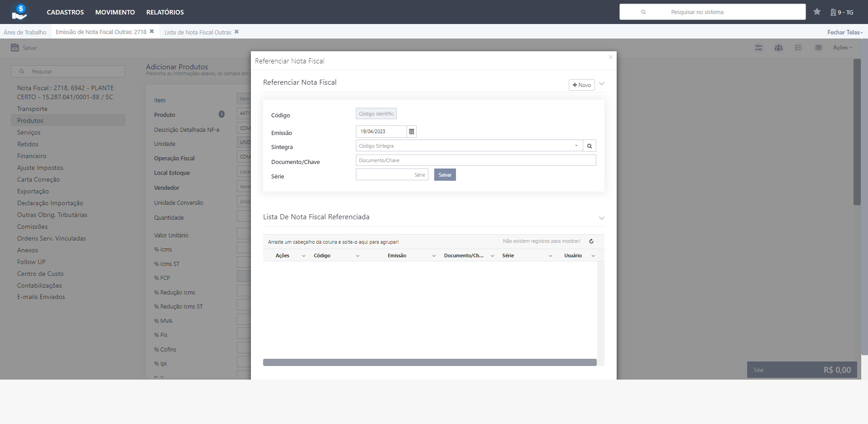Select Follow UP in the sidebar

click(31, 262)
